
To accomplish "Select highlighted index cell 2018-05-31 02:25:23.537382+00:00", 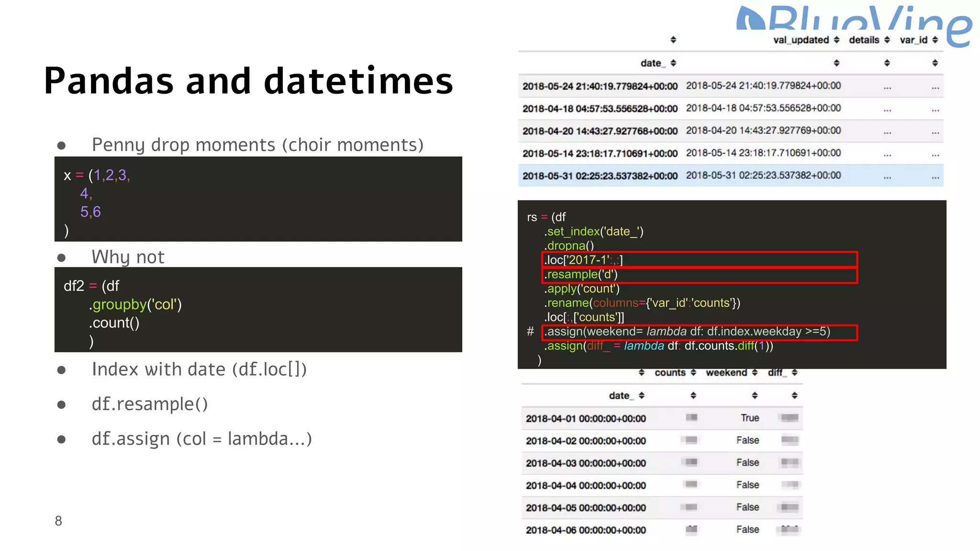I will pos(600,176).
